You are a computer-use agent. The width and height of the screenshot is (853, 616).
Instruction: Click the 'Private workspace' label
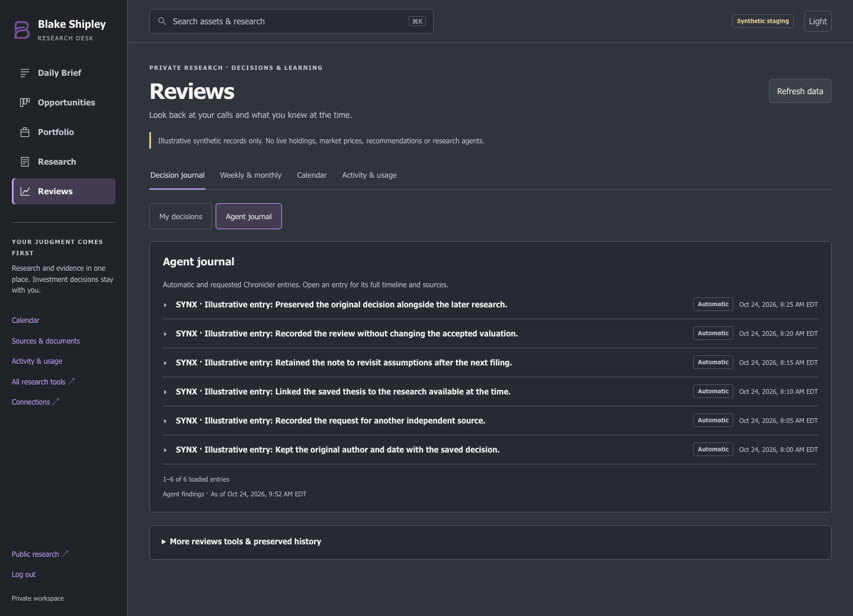pyautogui.click(x=38, y=598)
